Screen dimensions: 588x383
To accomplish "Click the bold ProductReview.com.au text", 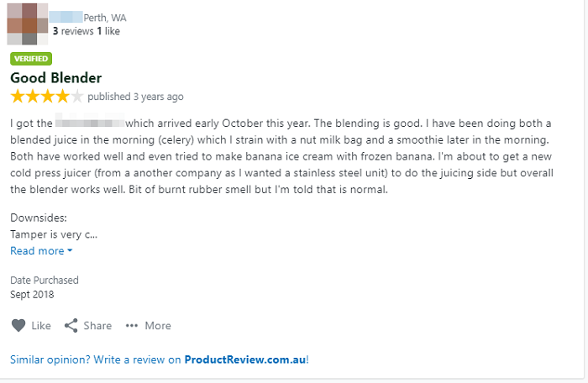I will pyautogui.click(x=245, y=359).
